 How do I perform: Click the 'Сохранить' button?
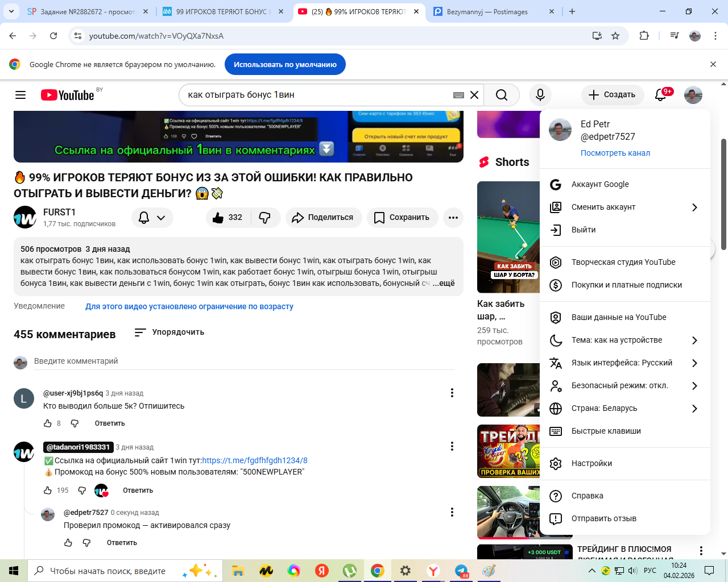[402, 218]
